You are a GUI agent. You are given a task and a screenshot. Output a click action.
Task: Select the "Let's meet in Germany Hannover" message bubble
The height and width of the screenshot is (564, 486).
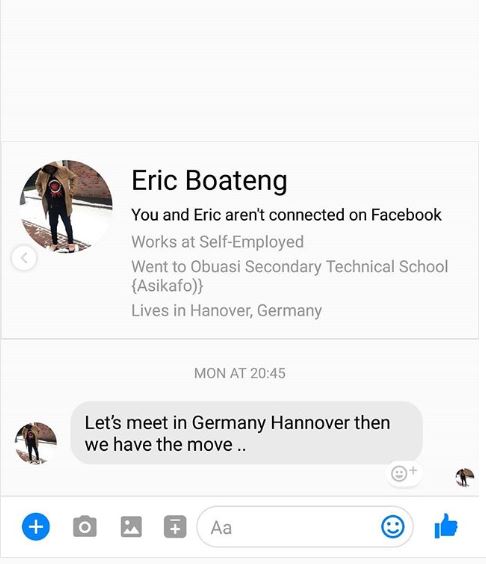(246, 433)
